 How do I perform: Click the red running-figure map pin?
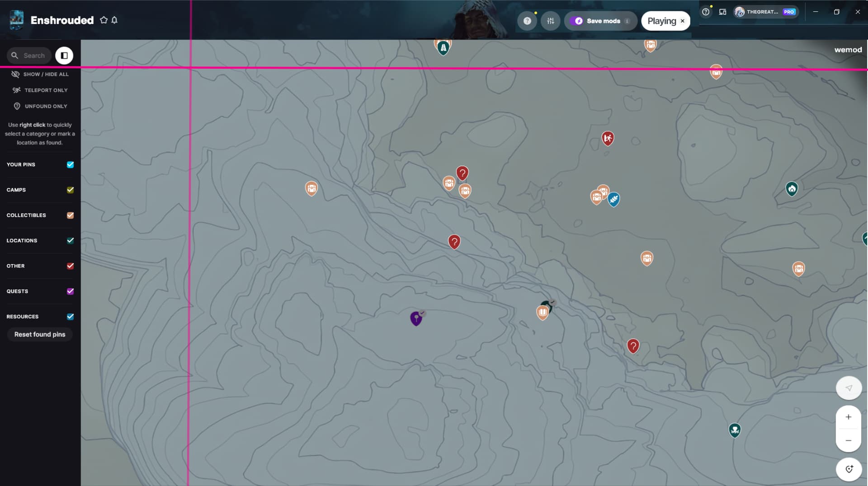[x=608, y=138]
